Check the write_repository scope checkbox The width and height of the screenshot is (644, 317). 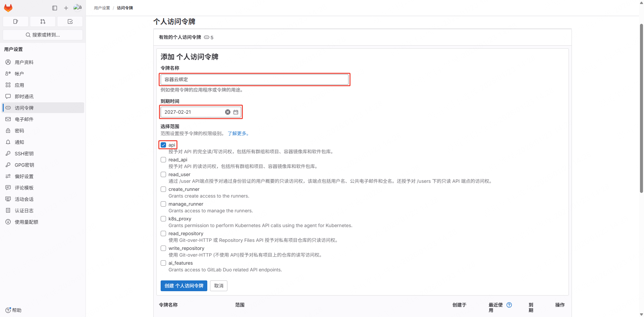tap(163, 248)
